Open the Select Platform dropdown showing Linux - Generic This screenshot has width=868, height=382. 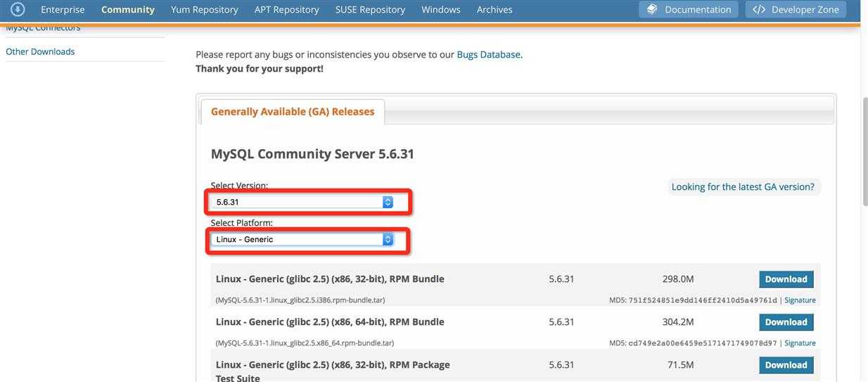coord(302,239)
